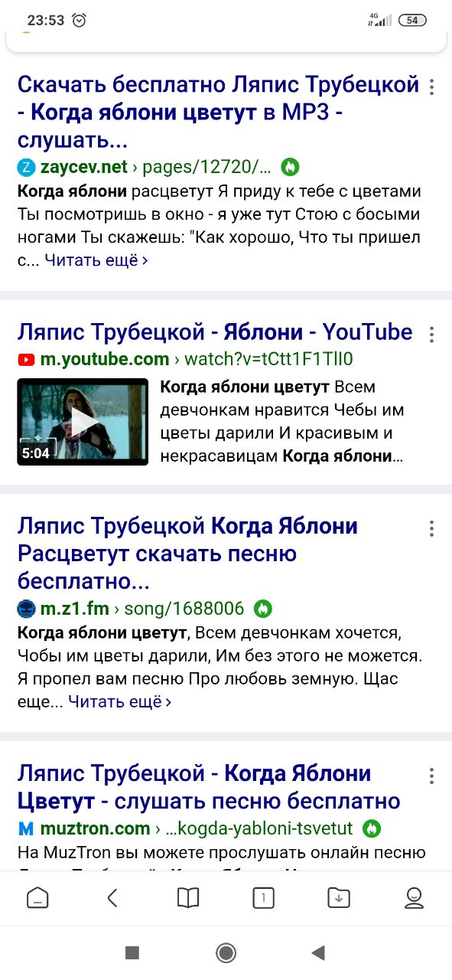452x980 pixels.
Task: Open three-dot menu for muztron.com result
Action: tap(432, 776)
